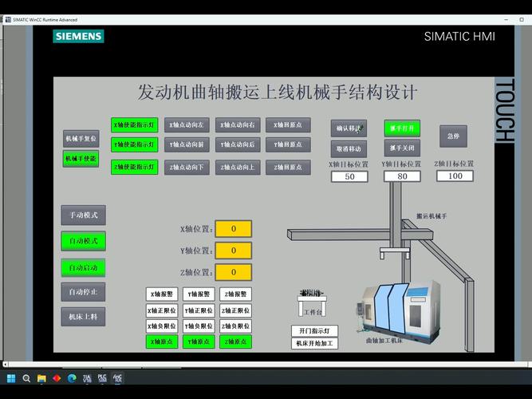Click the X轴使能指示灯 indicator
Image resolution: width=532 pixels, height=399 pixels.
pyautogui.click(x=134, y=125)
